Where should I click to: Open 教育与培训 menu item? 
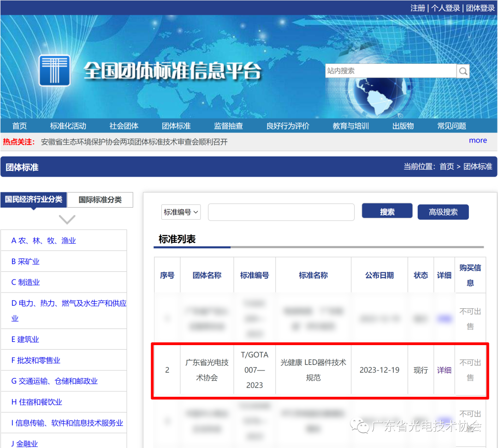tap(350, 126)
